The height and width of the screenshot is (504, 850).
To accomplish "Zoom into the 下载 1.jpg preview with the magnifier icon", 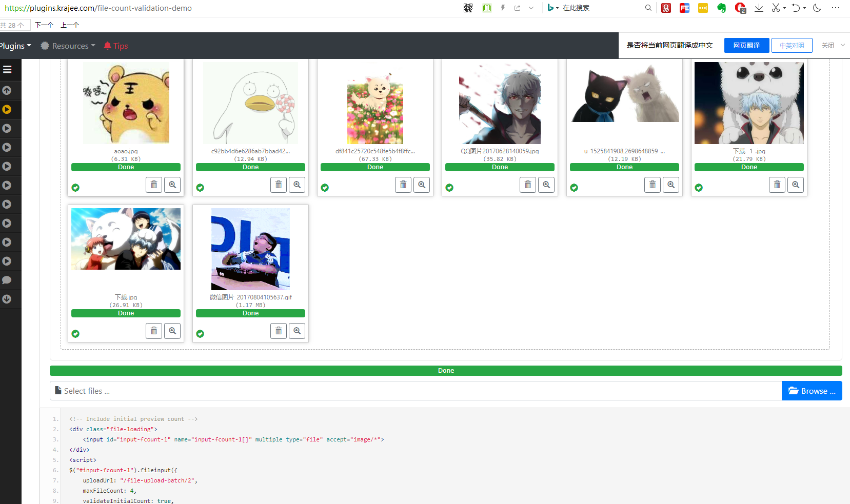I will (796, 185).
